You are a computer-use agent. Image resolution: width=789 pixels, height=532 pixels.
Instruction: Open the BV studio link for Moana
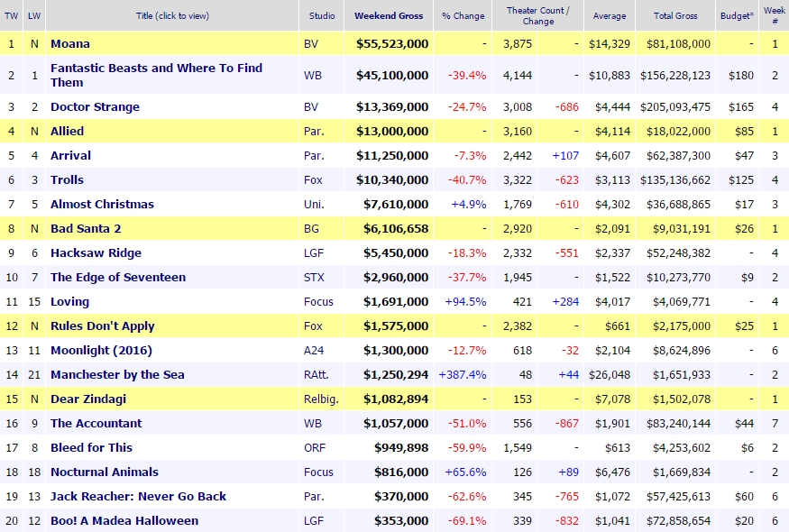312,43
